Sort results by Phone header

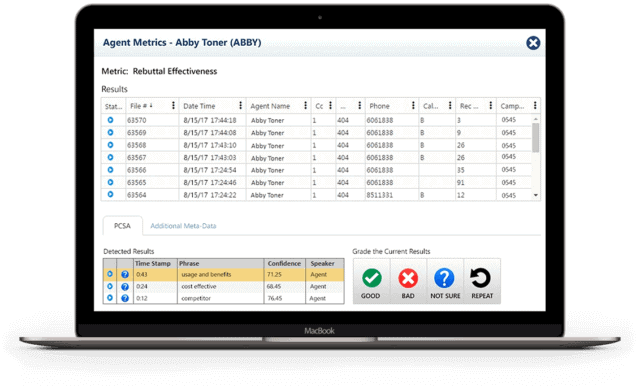coord(380,106)
